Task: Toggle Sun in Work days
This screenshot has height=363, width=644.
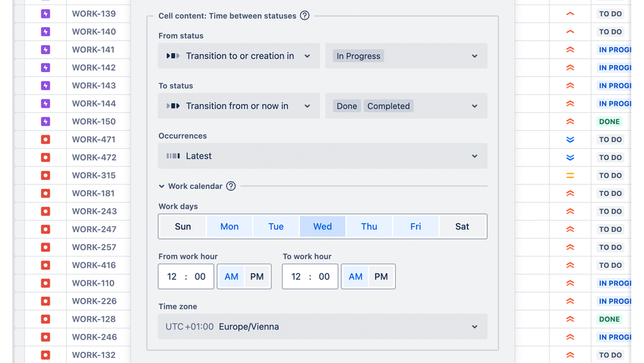Action: (183, 226)
